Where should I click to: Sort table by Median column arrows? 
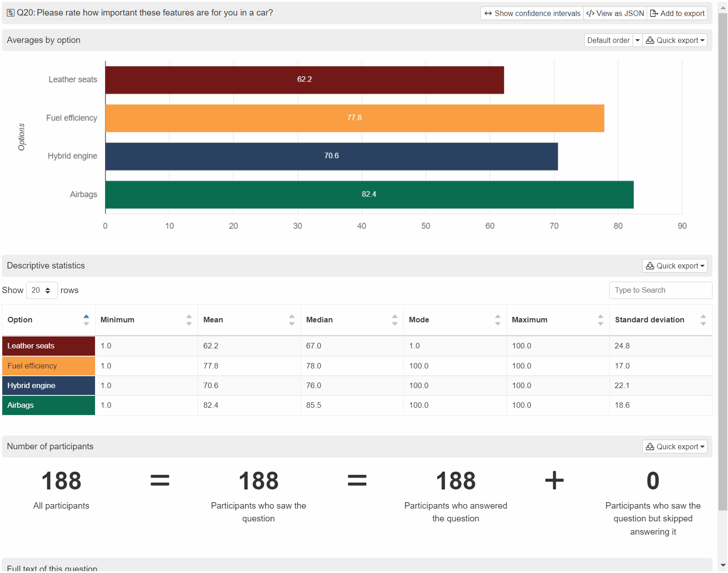[395, 320]
